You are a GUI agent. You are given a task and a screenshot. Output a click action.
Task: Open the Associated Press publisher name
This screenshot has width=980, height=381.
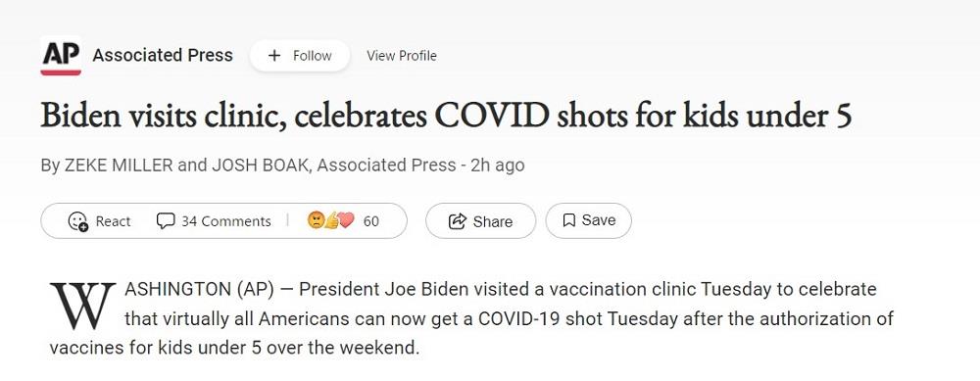(163, 56)
